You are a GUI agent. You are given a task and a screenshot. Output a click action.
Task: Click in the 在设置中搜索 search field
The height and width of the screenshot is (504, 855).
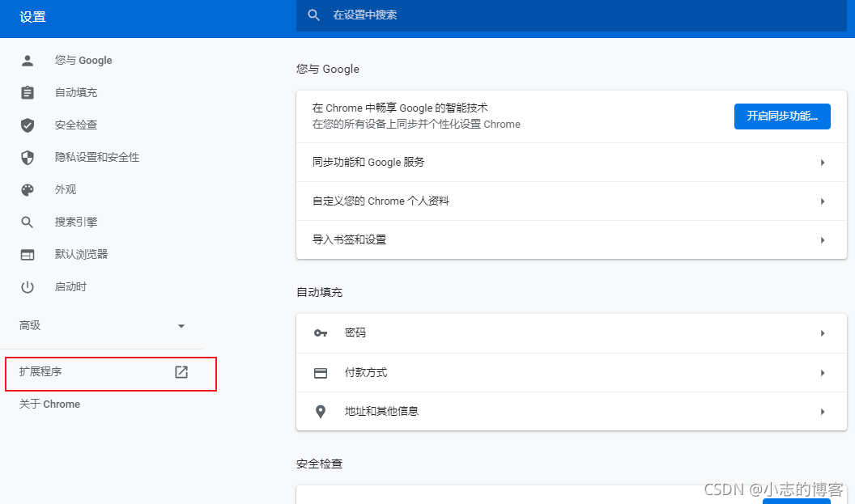(x=571, y=15)
